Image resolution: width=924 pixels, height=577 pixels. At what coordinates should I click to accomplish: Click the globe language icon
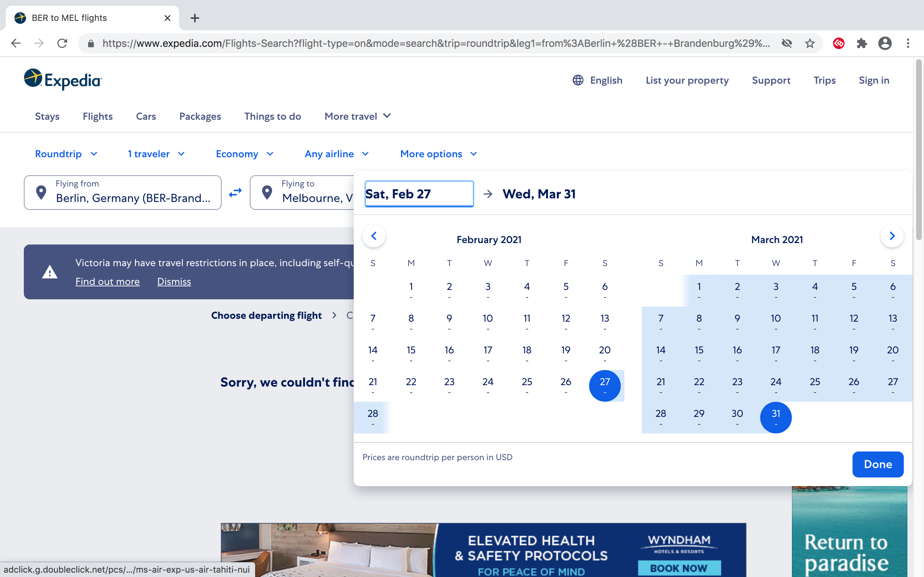(x=578, y=80)
